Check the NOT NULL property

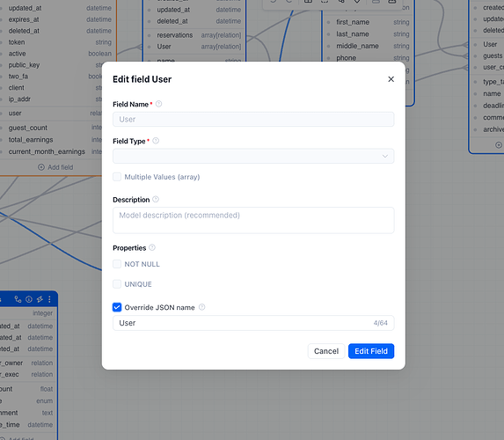117,264
